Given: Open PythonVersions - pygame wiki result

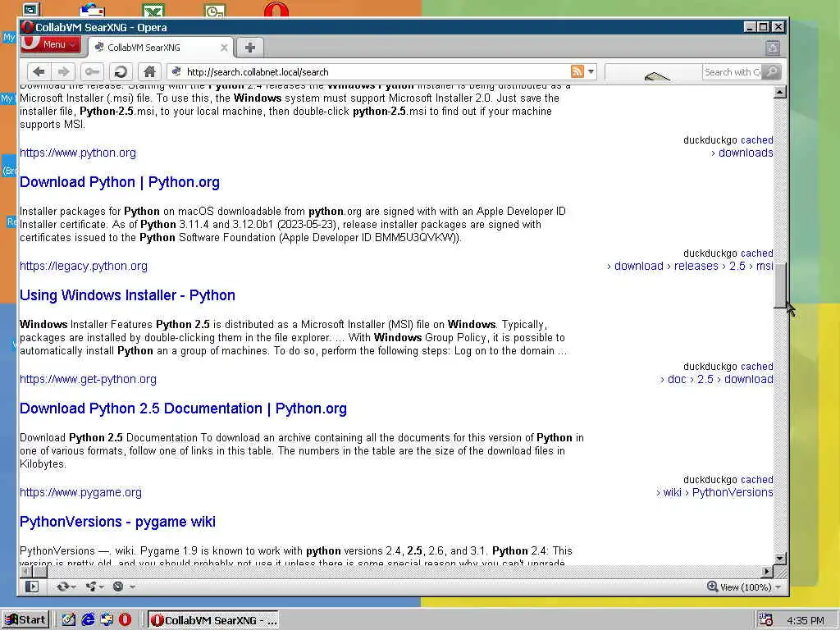Looking at the screenshot, I should click(118, 521).
